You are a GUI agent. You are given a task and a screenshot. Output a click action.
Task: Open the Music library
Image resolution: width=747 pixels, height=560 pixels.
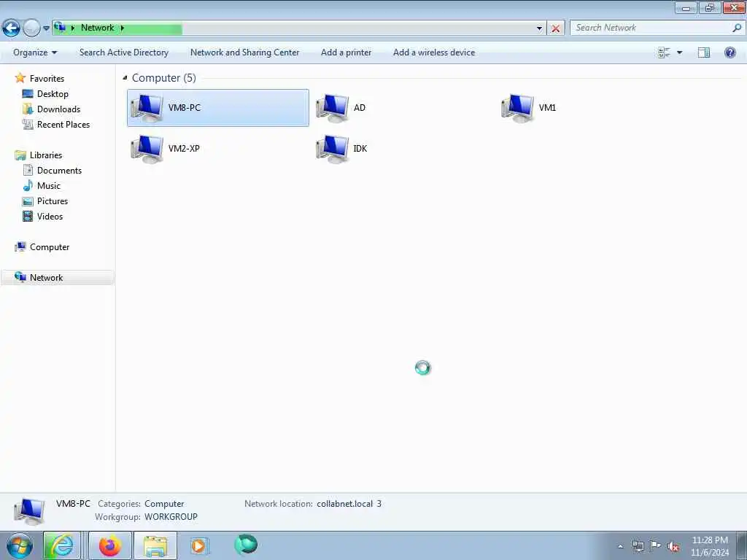click(x=49, y=186)
